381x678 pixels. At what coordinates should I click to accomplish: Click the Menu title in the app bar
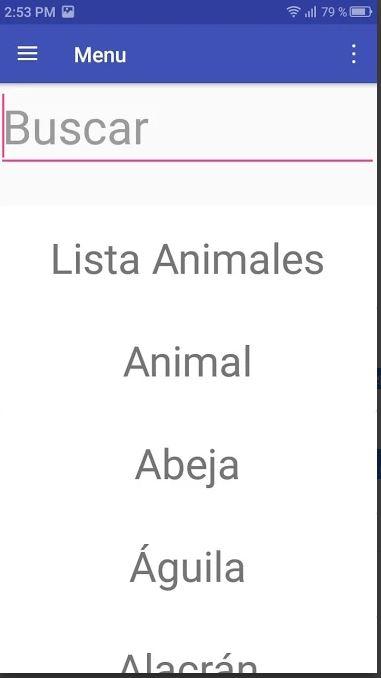(x=100, y=55)
